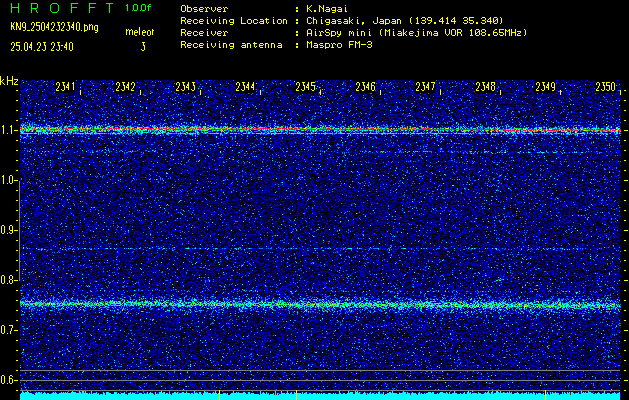The height and width of the screenshot is (400, 629).
Task: Select the antenna value Maspro FM-3
Action: pyautogui.click(x=339, y=45)
